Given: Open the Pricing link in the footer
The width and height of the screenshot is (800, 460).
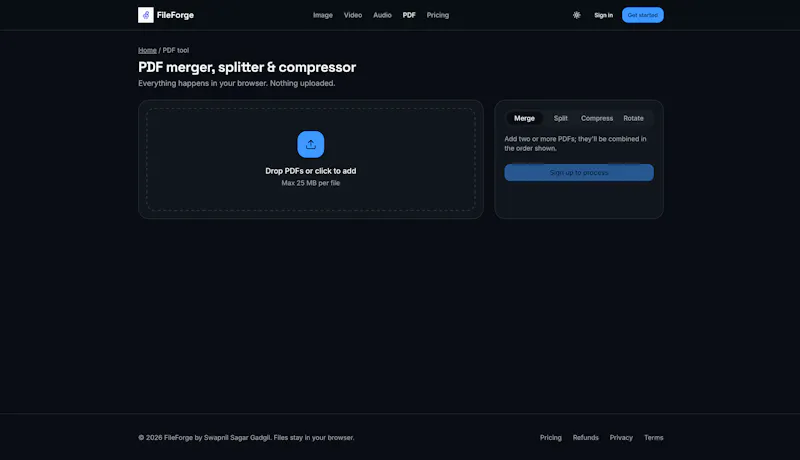Looking at the screenshot, I should pos(551,438).
